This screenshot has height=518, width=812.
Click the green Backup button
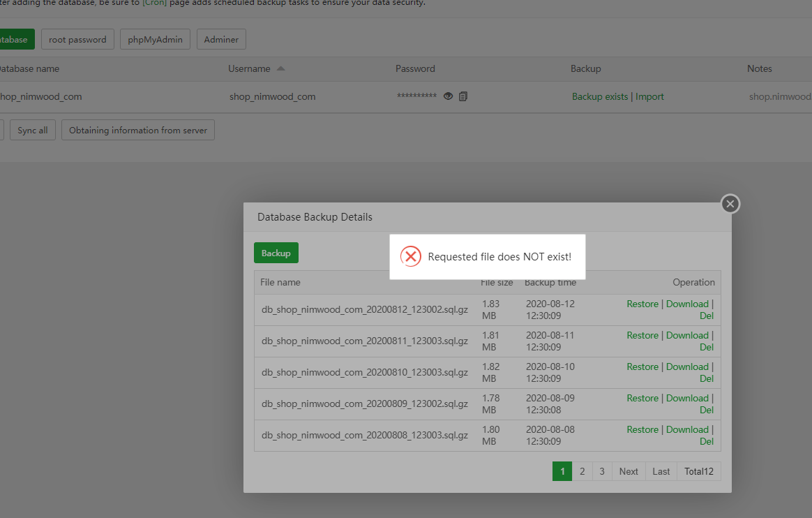[276, 253]
